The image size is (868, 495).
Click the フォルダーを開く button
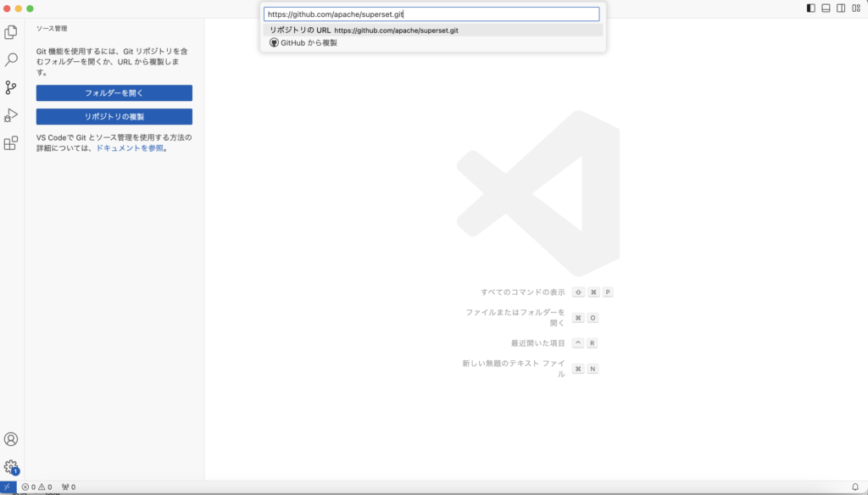[114, 93]
